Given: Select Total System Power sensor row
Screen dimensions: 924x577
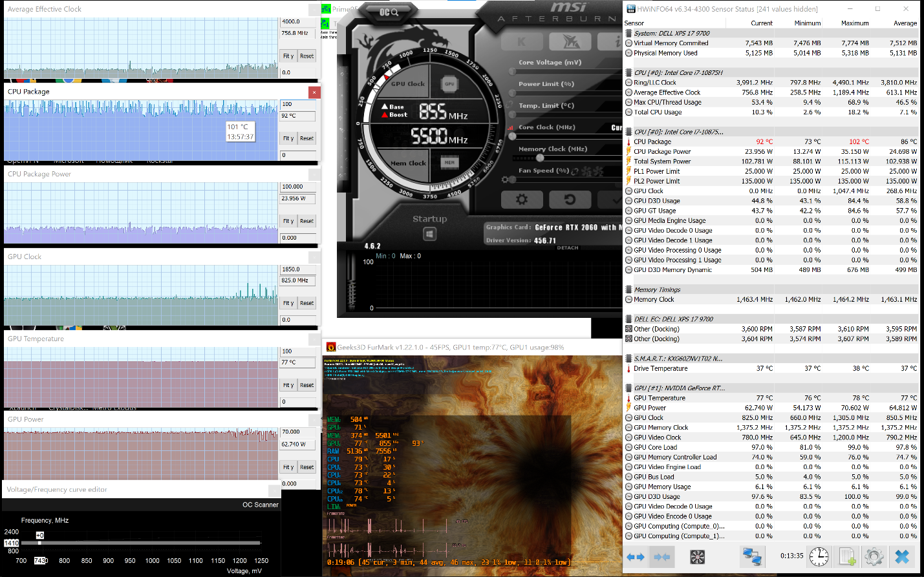Looking at the screenshot, I should pyautogui.click(x=771, y=162).
